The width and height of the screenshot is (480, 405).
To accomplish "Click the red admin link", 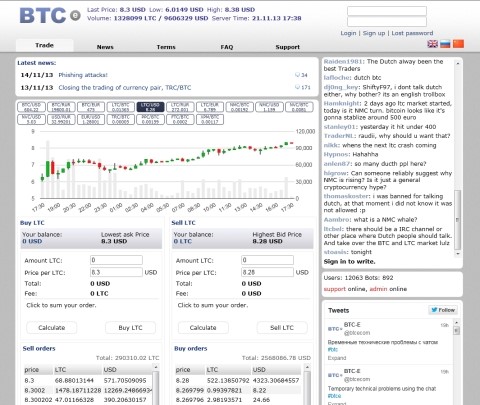I will 378,289.
